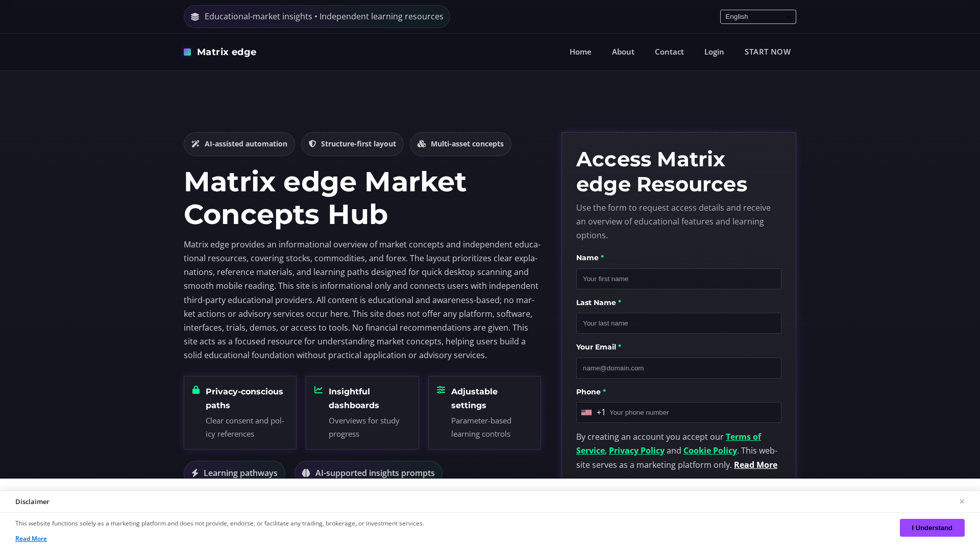Click the green lock icon in Privacy-conscious paths
The height and width of the screenshot is (551, 980).
coord(196,390)
